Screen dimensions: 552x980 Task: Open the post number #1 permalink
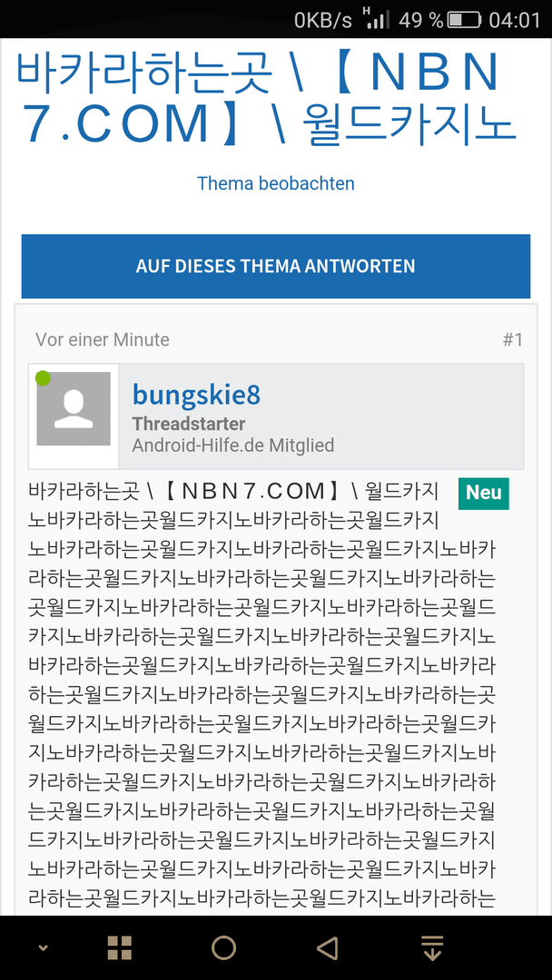513,340
